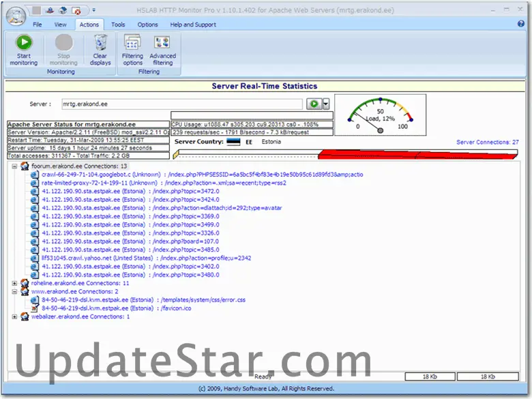Click the red hat quick access icon

pyautogui.click(x=50, y=10)
